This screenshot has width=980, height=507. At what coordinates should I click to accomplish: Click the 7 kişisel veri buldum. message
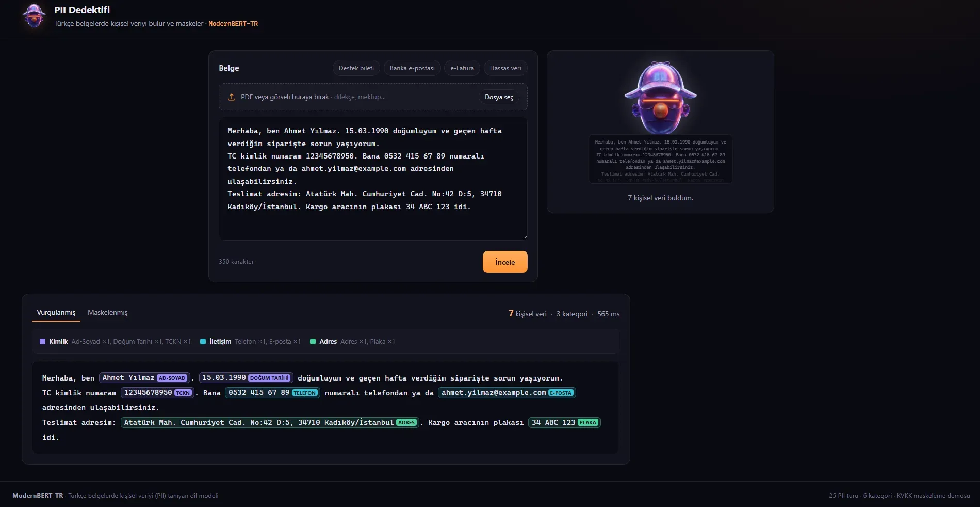660,198
